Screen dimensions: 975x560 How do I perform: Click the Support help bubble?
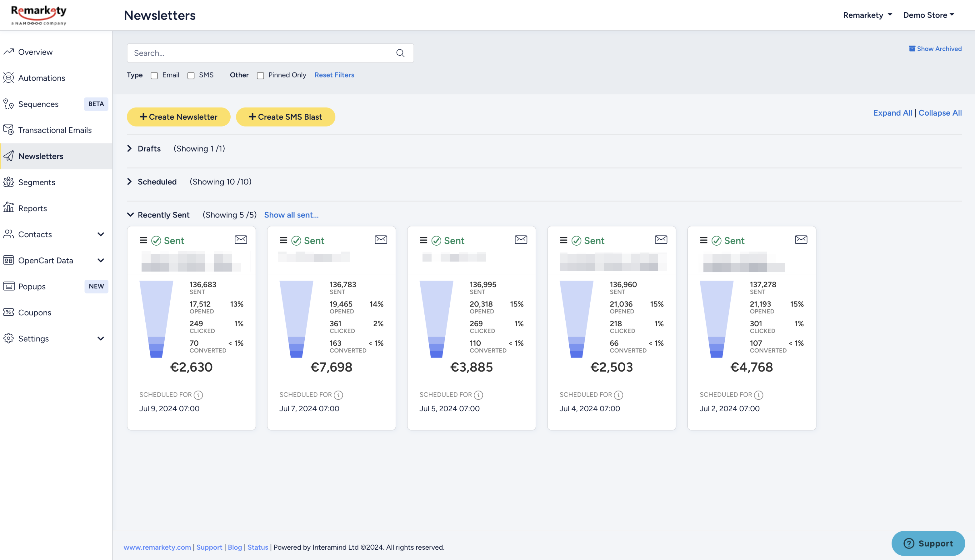coord(928,543)
